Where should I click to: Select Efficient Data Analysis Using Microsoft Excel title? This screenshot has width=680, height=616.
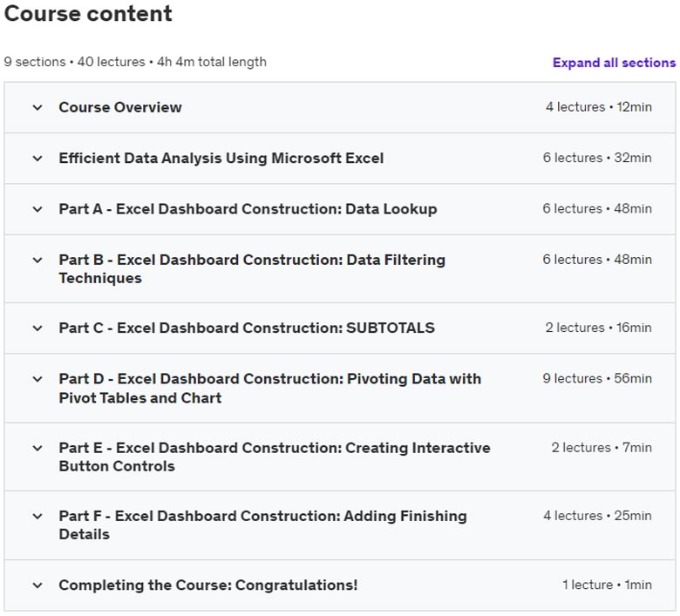pos(221,159)
